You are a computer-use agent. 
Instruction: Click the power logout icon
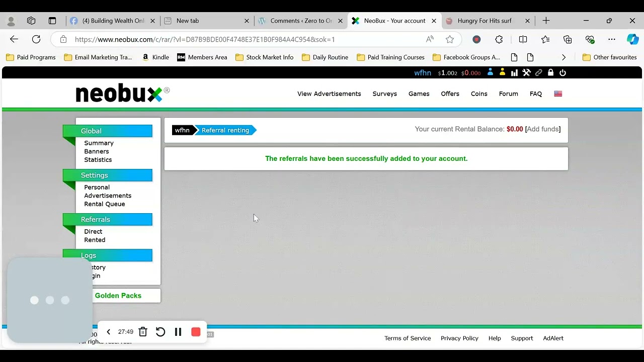pos(562,73)
